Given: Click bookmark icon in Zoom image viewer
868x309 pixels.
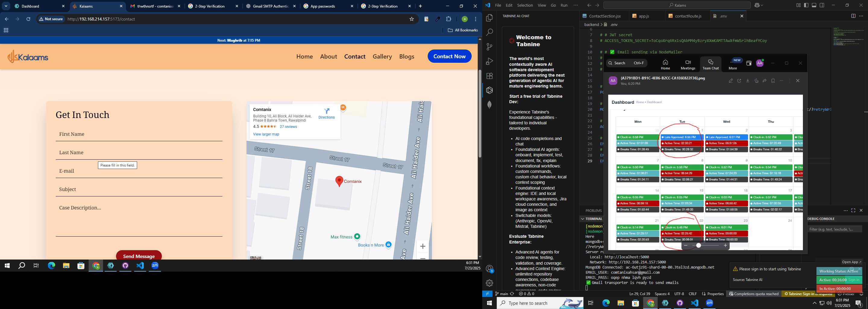Looking at the screenshot, I should click(x=773, y=81).
